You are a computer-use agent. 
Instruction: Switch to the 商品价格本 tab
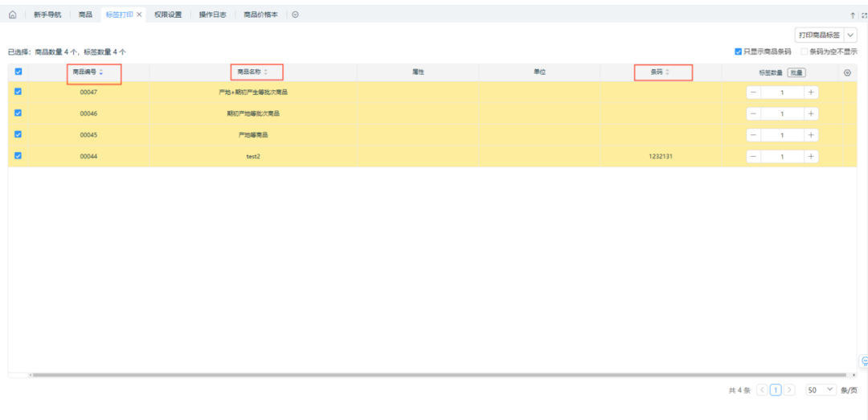point(260,15)
